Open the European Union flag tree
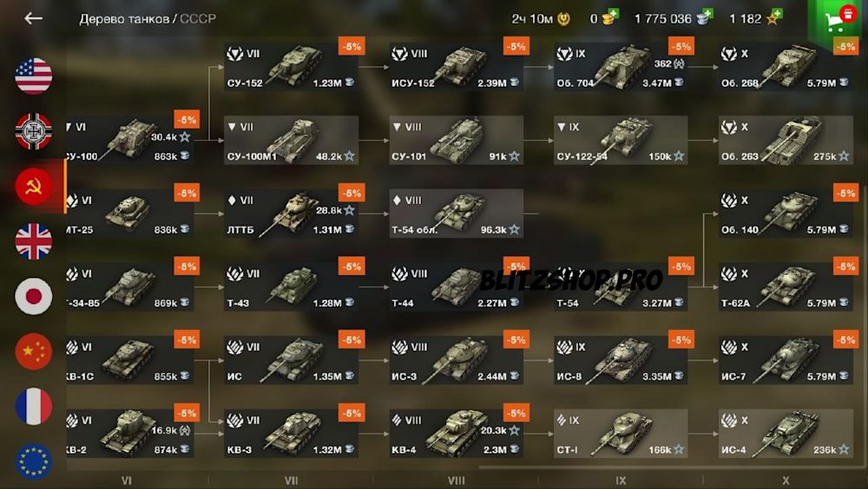 pyautogui.click(x=34, y=460)
